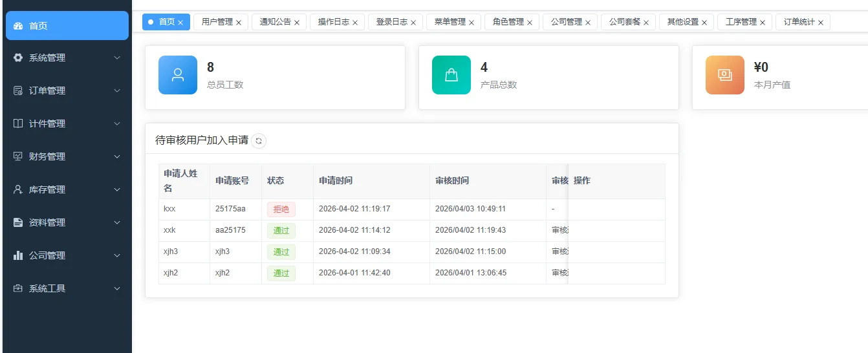Open 资料管理 in the sidebar
Screen dimensions: 868x353
point(47,222)
